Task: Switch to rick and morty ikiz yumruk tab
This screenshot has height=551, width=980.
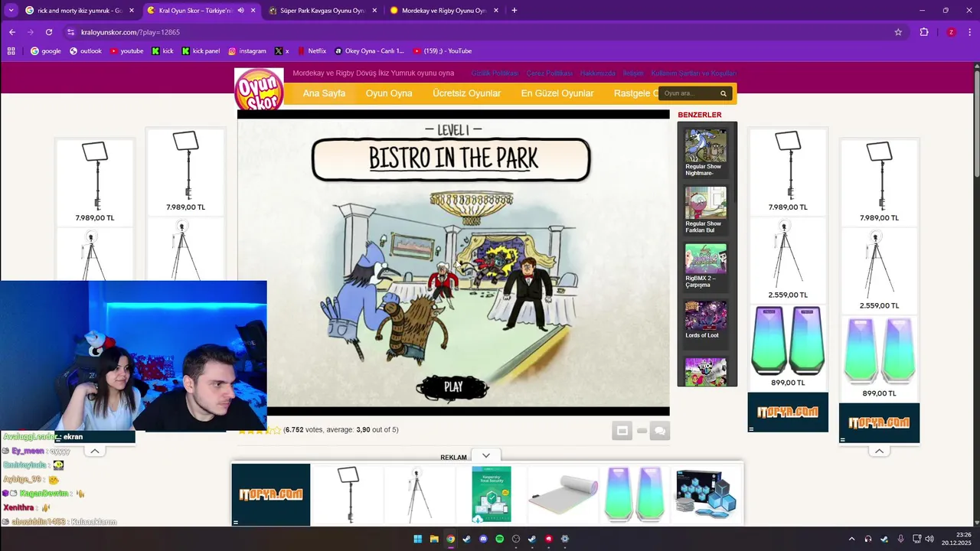Action: tap(80, 11)
